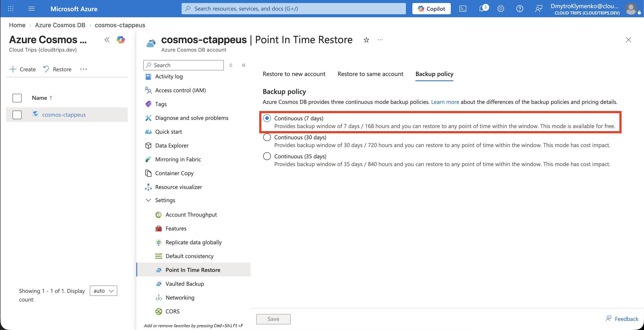Switch to Restore to same account tab
644x330 pixels.
pyautogui.click(x=370, y=74)
